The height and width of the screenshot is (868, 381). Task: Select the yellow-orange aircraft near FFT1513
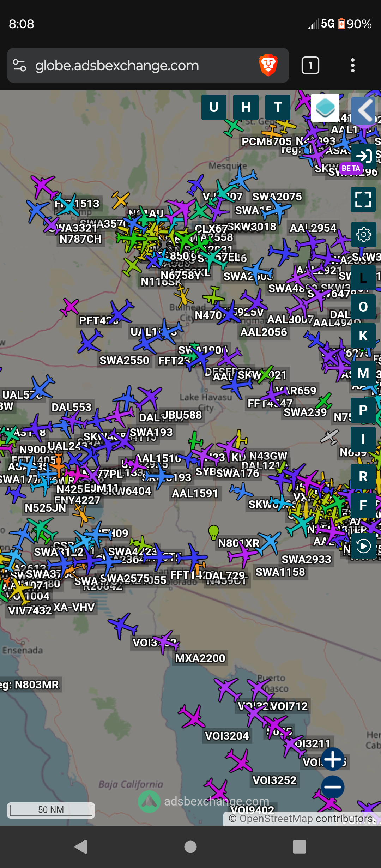coord(120,200)
